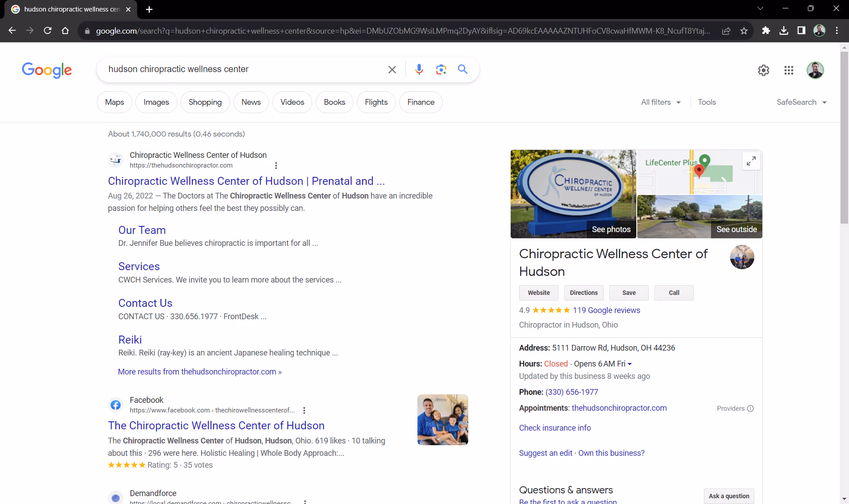Expand the All filters dropdown
849x504 pixels.
point(661,102)
